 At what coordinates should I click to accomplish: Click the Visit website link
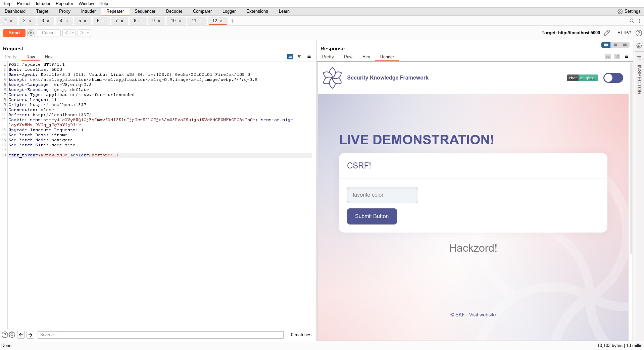click(482, 315)
